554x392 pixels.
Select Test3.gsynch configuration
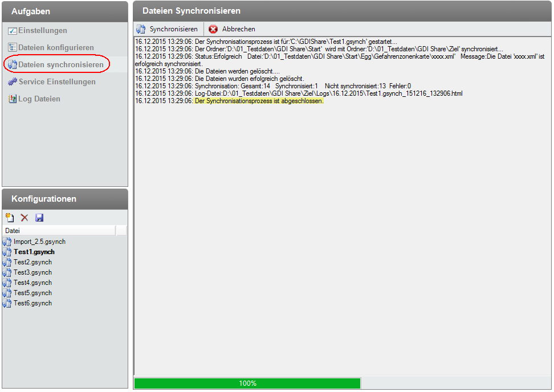(x=32, y=272)
